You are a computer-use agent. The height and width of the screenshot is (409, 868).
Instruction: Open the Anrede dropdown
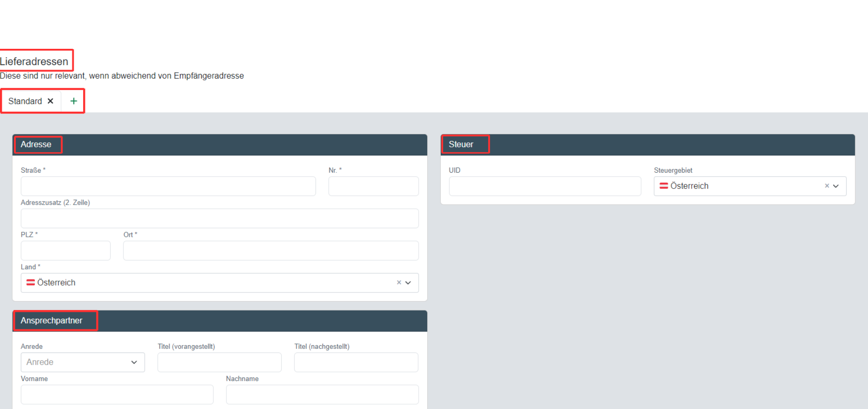tap(83, 362)
